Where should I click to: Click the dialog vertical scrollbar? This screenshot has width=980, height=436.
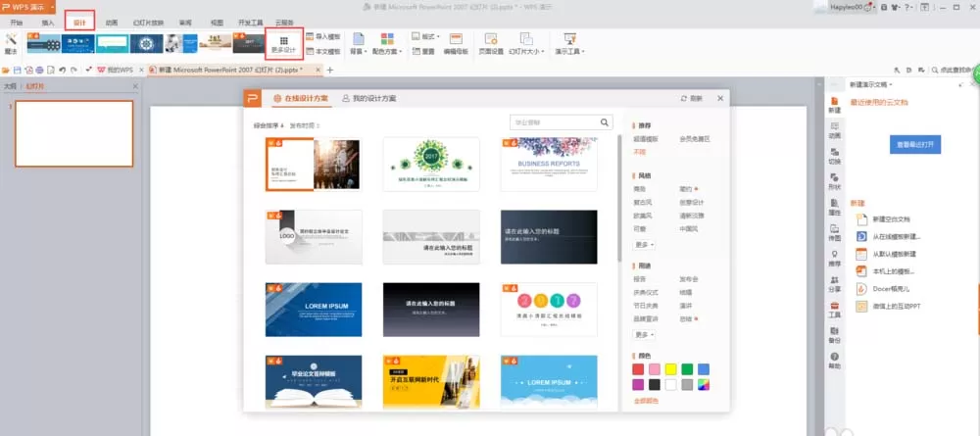[619, 198]
